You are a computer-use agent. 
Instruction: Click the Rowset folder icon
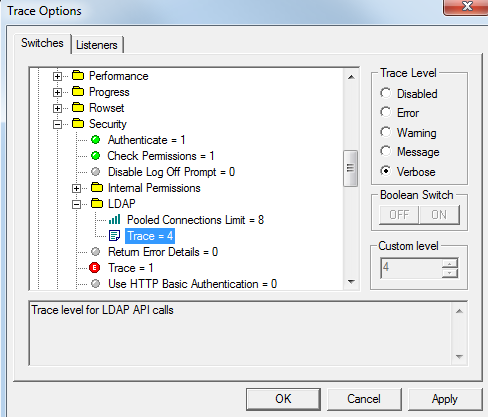(x=78, y=107)
